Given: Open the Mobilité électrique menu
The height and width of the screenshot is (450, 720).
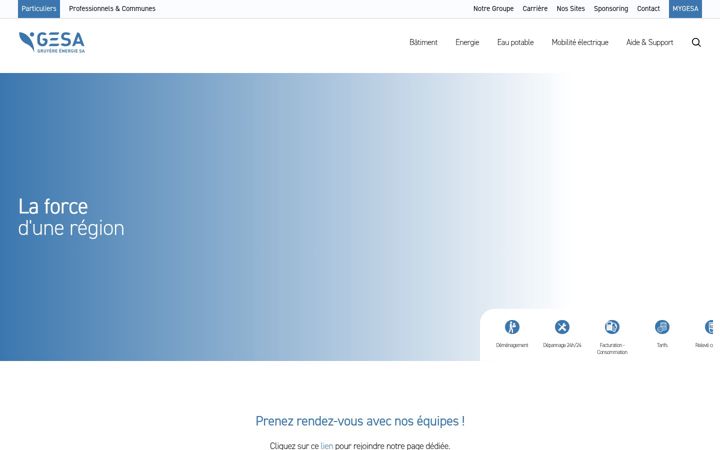Looking at the screenshot, I should tap(580, 42).
